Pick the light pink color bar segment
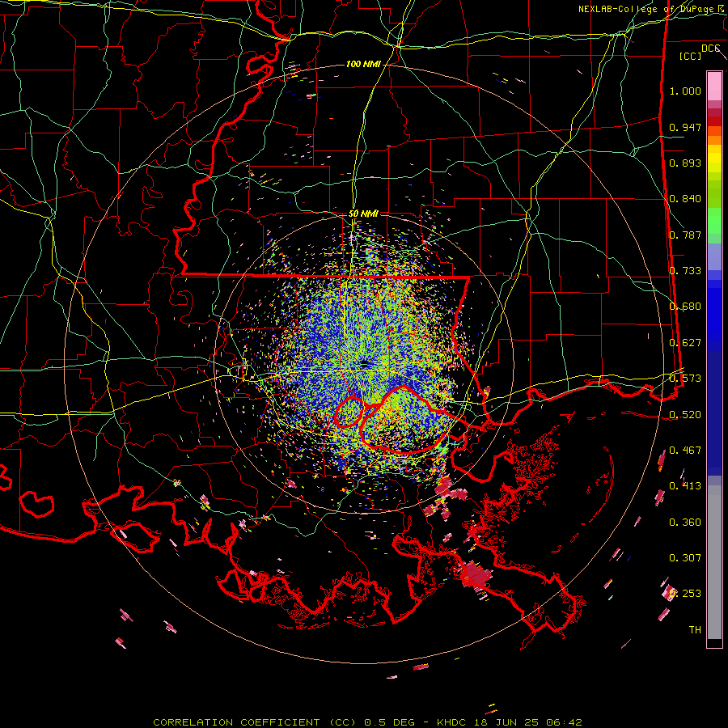Viewport: 728px width, 728px height. [714, 86]
